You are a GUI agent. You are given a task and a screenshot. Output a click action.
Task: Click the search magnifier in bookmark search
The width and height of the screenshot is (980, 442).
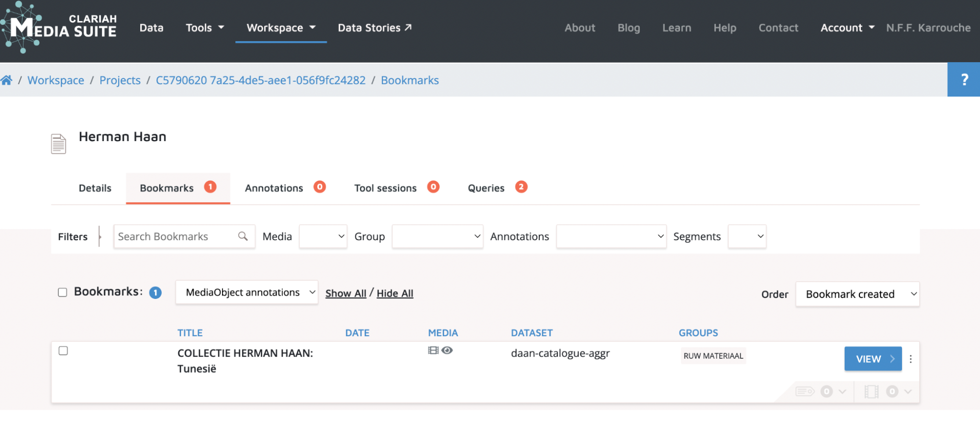pos(243,237)
